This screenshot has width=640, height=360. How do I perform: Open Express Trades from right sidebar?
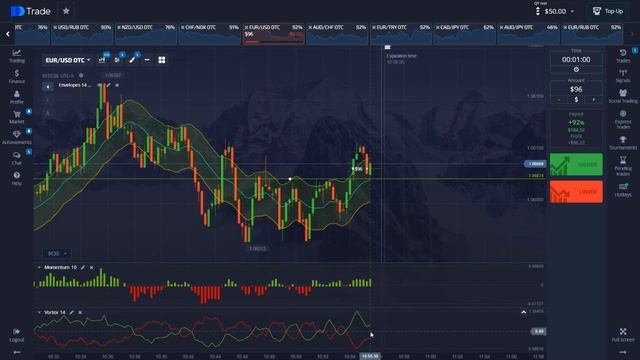click(x=623, y=119)
